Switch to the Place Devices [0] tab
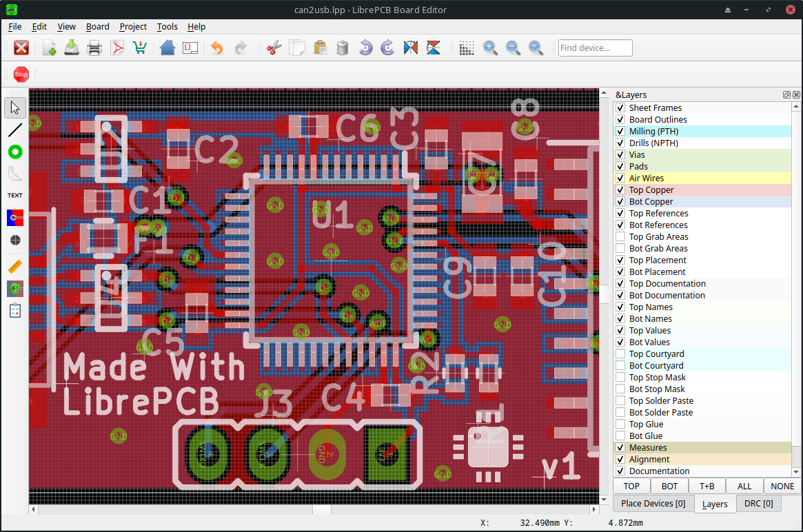The width and height of the screenshot is (803, 532). coord(653,504)
